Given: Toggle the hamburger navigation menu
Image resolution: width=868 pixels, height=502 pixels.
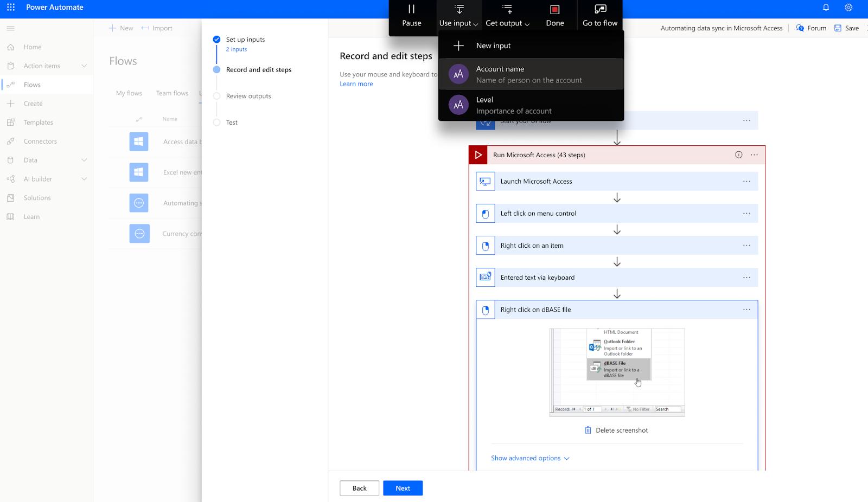Looking at the screenshot, I should pos(11,28).
